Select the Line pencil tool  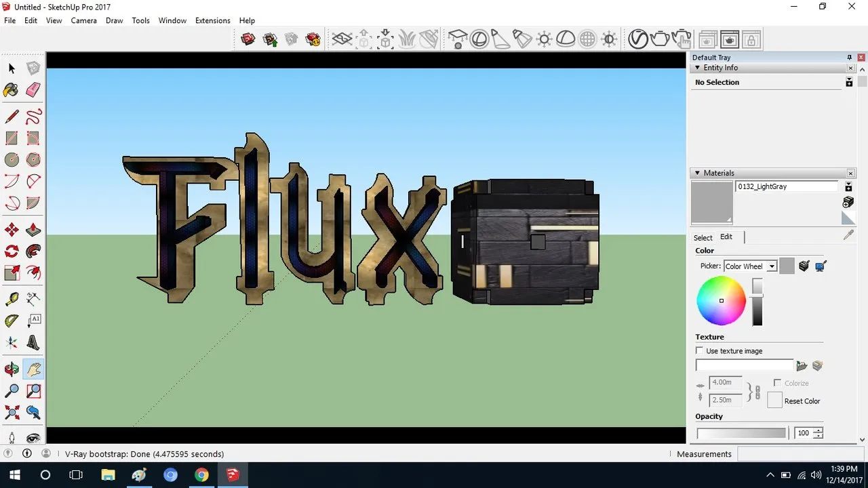pos(12,116)
